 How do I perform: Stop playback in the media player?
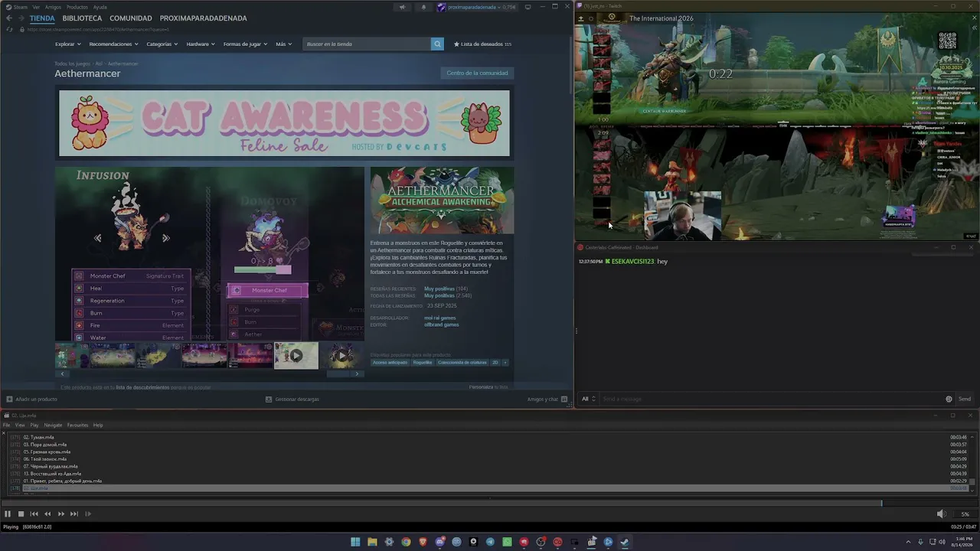tap(21, 514)
